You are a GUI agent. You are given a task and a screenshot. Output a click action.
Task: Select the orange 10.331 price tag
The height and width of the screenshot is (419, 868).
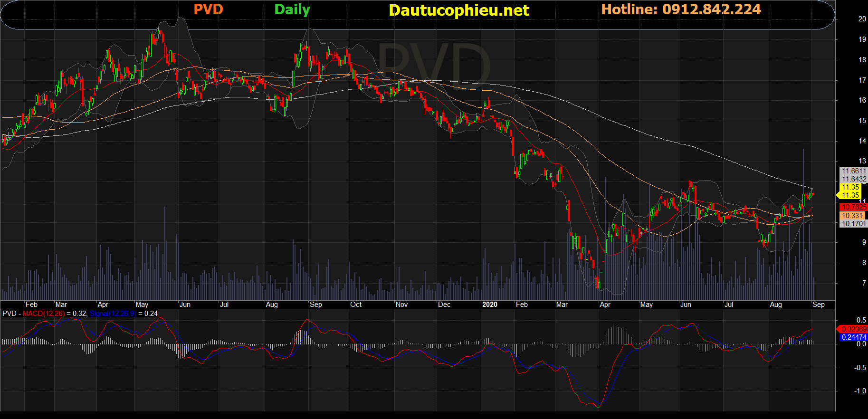[853, 216]
